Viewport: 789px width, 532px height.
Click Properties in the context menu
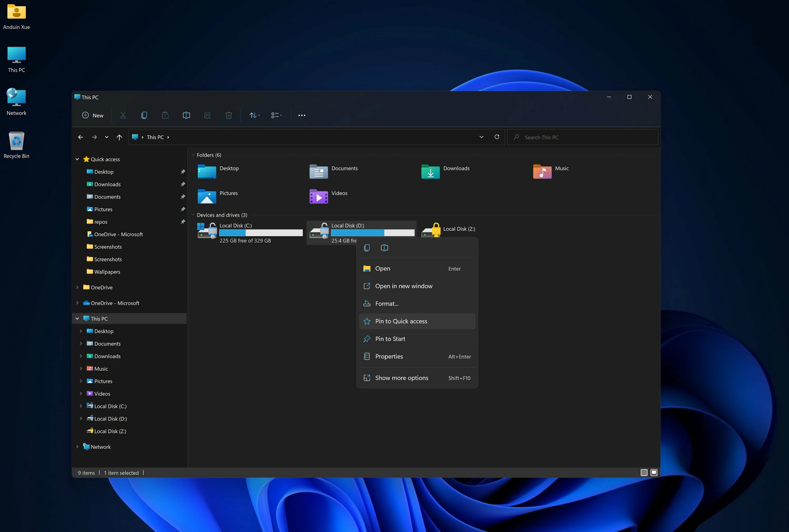coord(388,356)
